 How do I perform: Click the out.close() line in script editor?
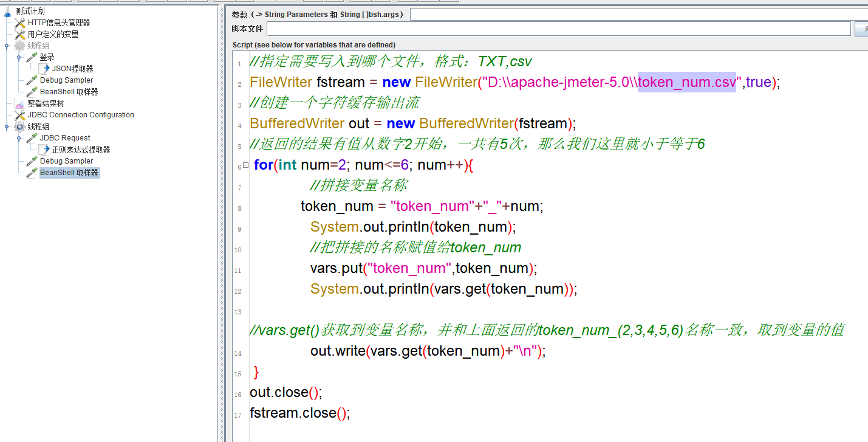(x=285, y=392)
